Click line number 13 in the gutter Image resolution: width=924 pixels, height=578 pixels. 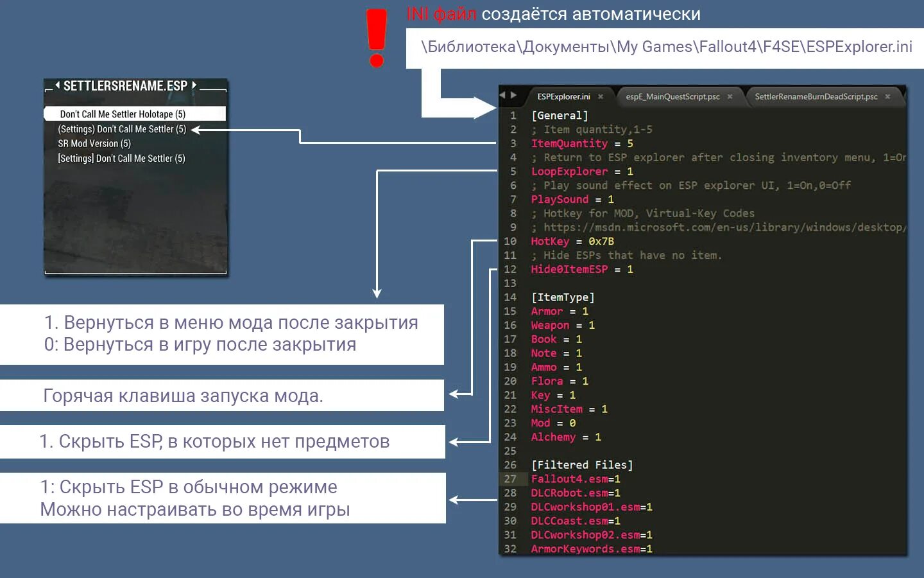click(x=510, y=283)
